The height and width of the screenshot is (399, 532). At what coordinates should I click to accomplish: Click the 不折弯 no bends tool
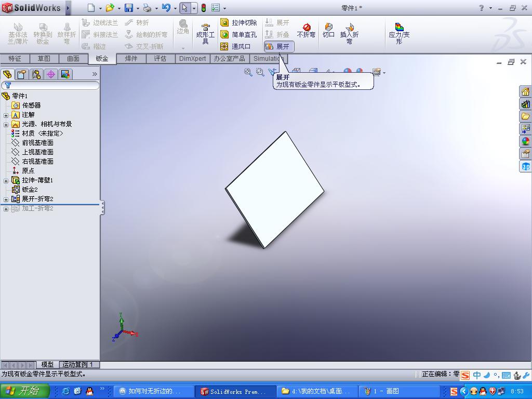click(306, 31)
